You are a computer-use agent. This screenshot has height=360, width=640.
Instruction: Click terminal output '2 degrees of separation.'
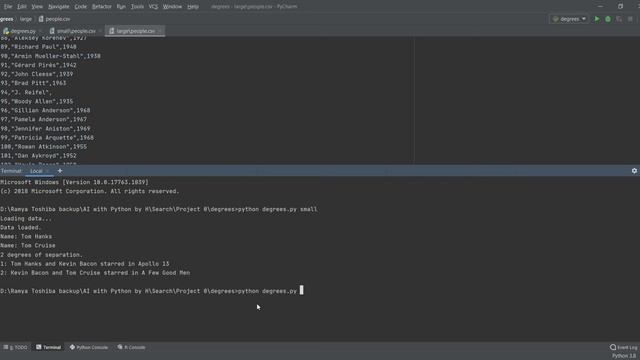point(41,255)
